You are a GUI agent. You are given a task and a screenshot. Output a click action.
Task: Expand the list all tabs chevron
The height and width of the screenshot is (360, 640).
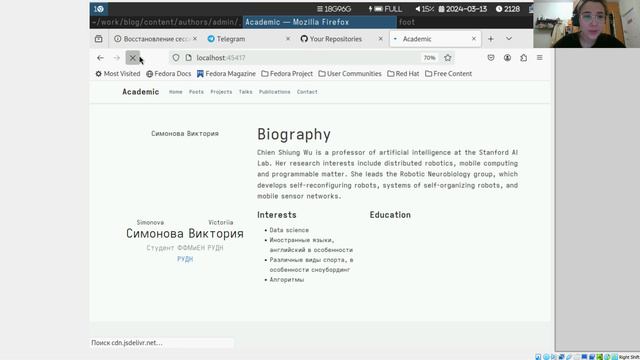pos(509,39)
